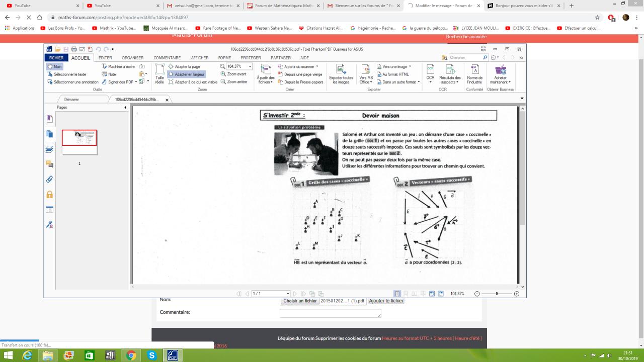Viewport: 644px width, 362px height.
Task: Open the PARTAGER ribbon tab
Action: pyautogui.click(x=281, y=58)
